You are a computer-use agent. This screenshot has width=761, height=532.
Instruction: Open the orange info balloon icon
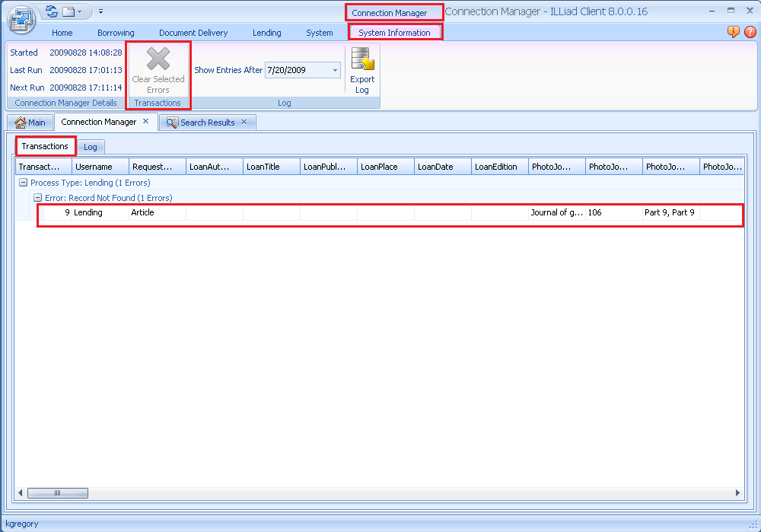pyautogui.click(x=733, y=32)
